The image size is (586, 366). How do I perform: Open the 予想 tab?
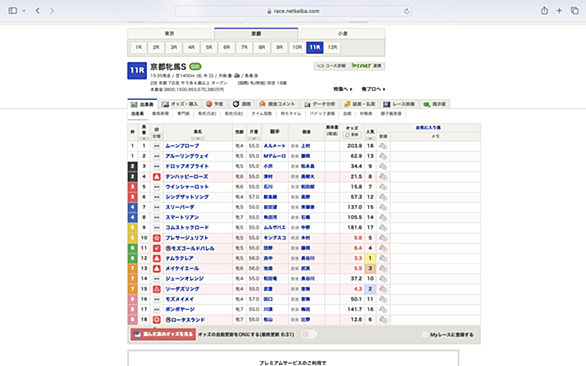click(215, 104)
